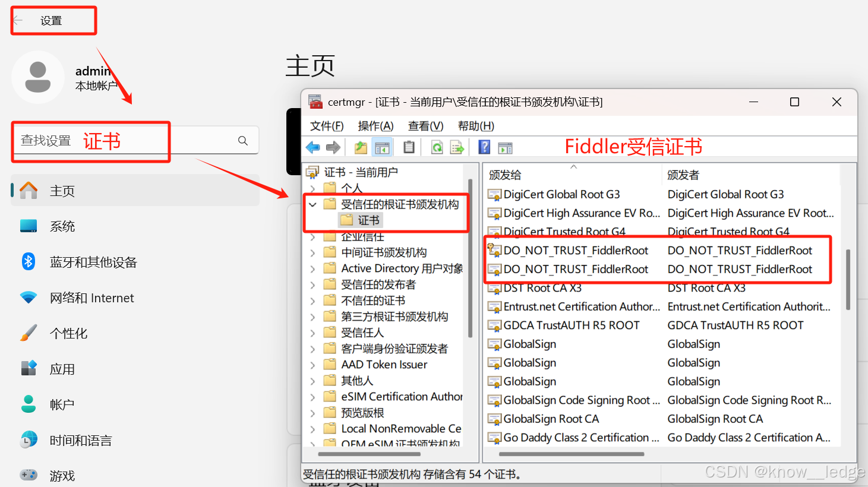Click the Settings back arrow
The width and height of the screenshot is (868, 487).
[18, 21]
